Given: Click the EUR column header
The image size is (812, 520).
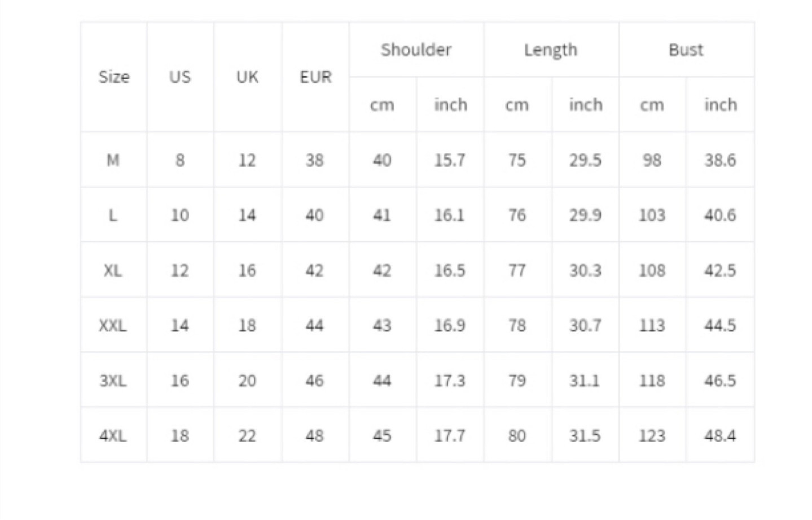Looking at the screenshot, I should [315, 77].
